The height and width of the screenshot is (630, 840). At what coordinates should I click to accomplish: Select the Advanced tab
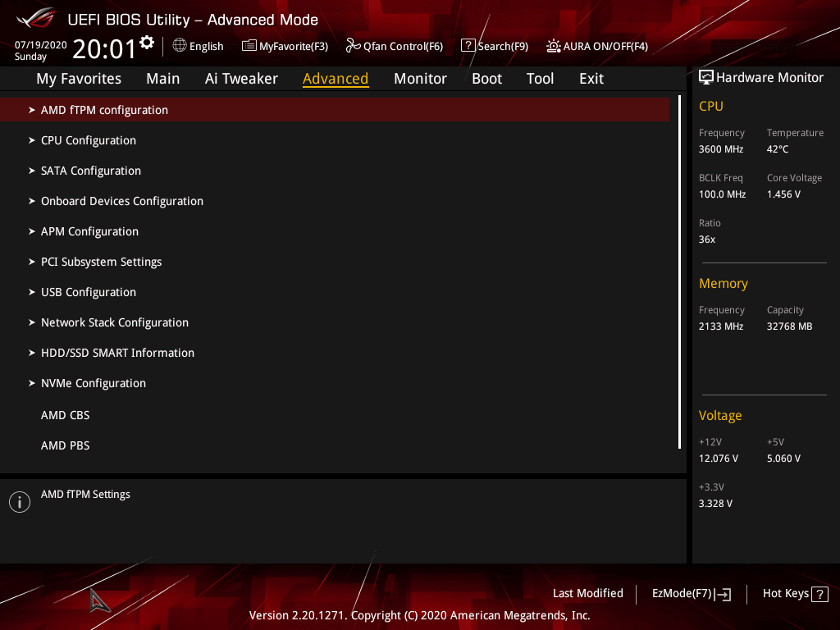336,79
